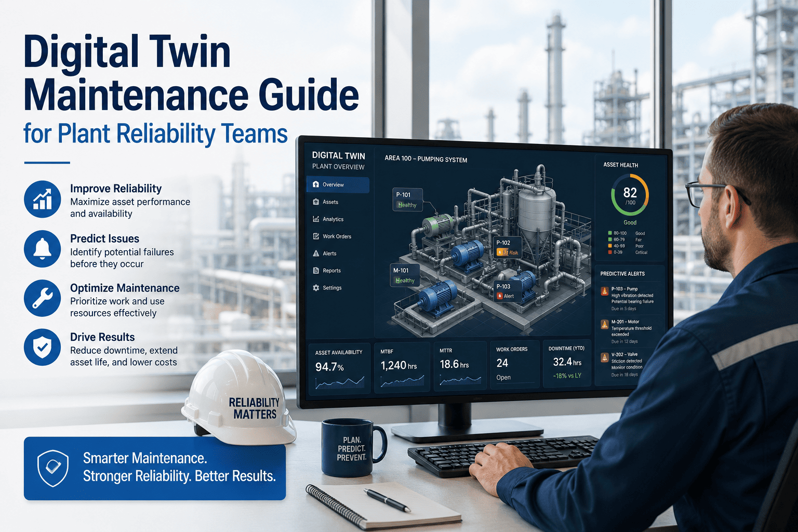Click the Drive Results shield-check icon
798x532 pixels.
[x=43, y=347]
